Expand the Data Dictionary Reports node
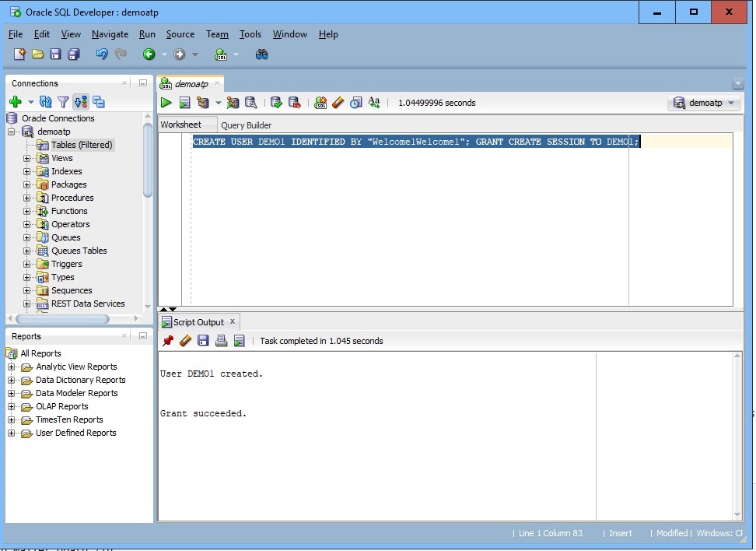 pos(12,381)
